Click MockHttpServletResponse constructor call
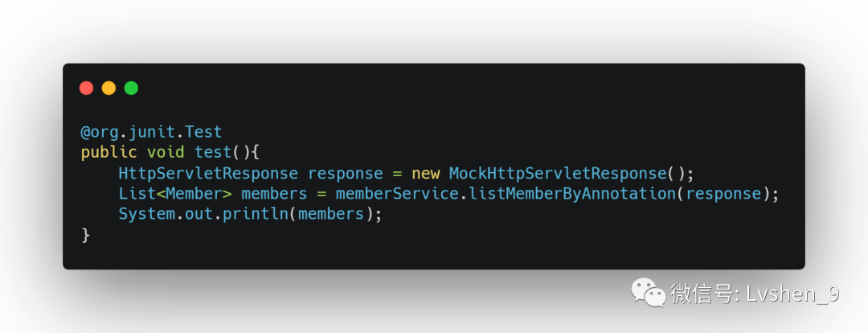 (558, 174)
